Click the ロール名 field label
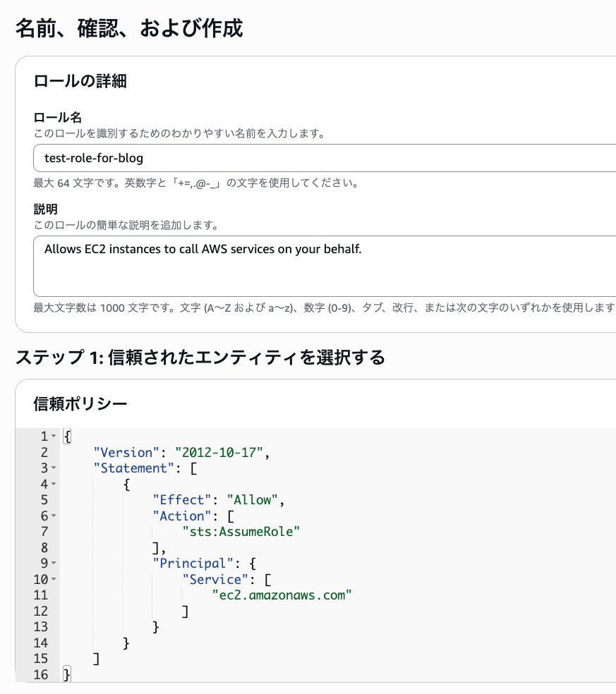Viewport: 616px width, 694px height. click(x=58, y=118)
